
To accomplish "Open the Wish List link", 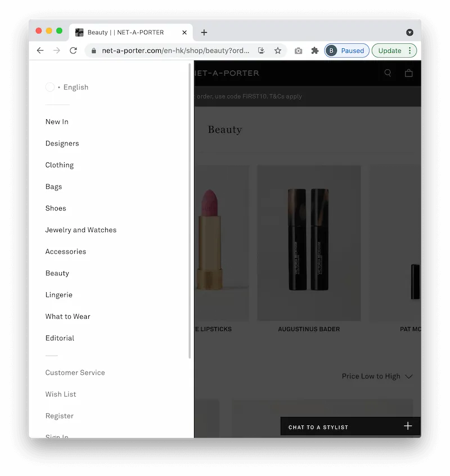I will (x=60, y=394).
